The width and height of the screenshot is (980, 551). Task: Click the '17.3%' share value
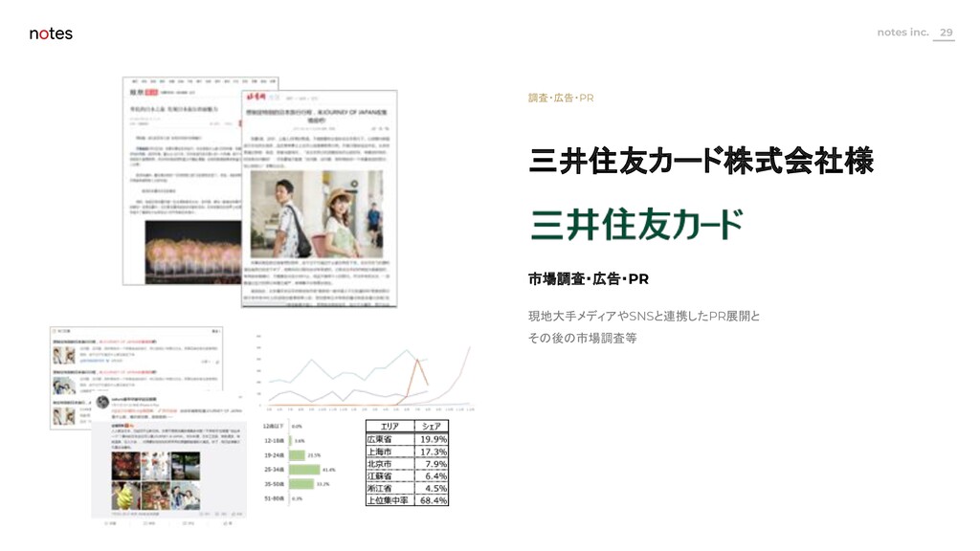(432, 452)
